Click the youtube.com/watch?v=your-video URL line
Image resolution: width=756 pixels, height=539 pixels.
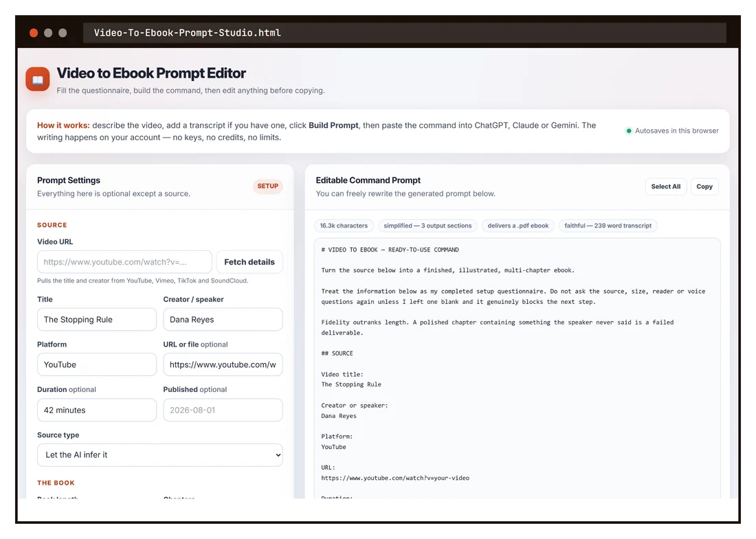pos(395,478)
